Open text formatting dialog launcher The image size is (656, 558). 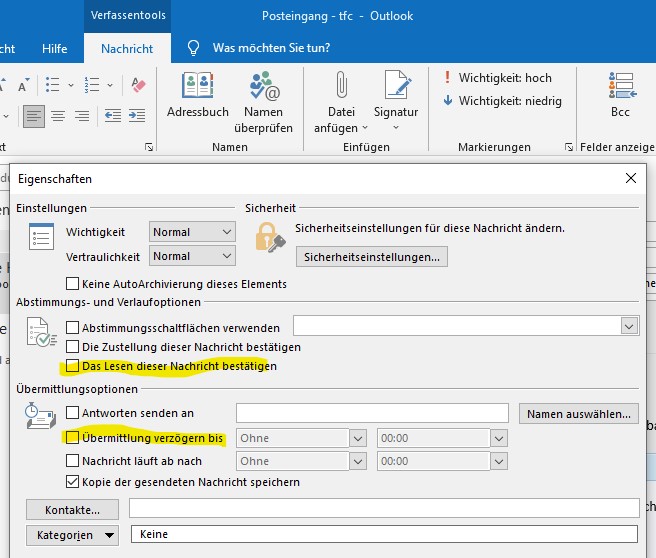click(x=149, y=147)
